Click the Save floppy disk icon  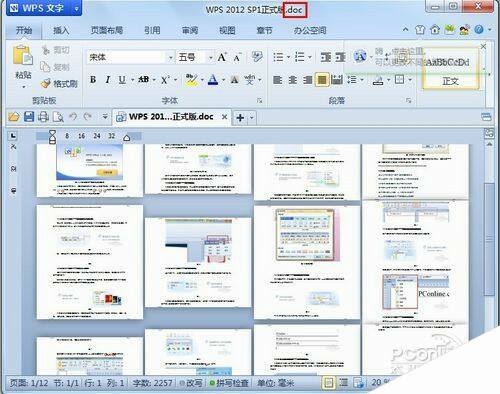pos(29,117)
